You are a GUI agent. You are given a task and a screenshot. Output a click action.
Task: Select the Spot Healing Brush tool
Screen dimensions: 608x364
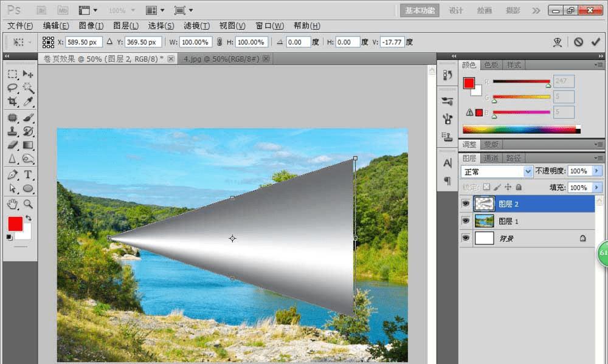pos(12,117)
